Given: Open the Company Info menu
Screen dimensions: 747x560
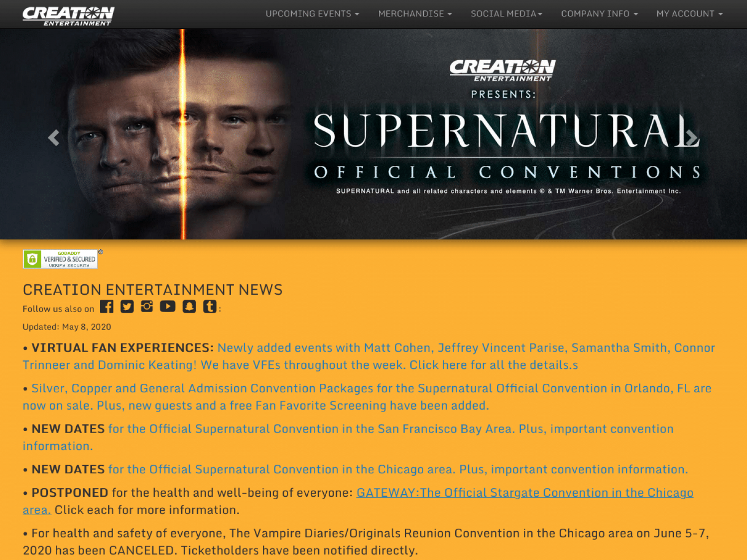Looking at the screenshot, I should point(600,14).
